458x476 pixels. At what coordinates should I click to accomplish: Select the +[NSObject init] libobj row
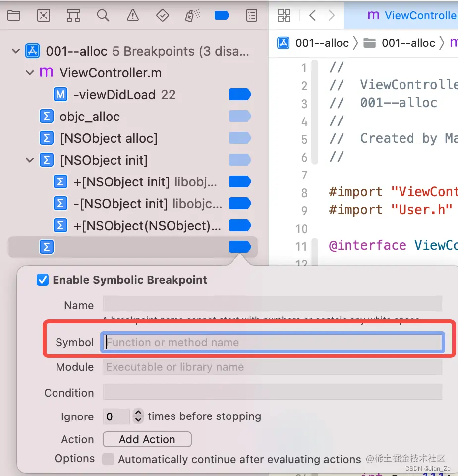coord(133,181)
